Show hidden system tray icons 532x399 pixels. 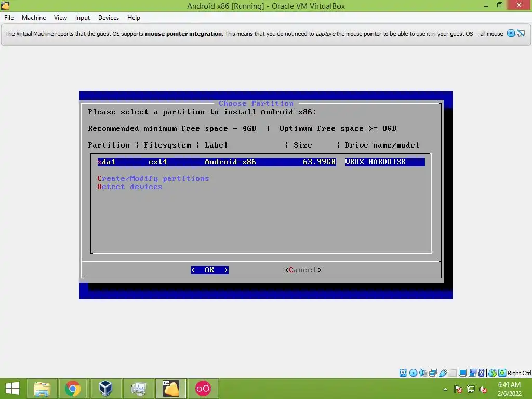[x=445, y=389]
